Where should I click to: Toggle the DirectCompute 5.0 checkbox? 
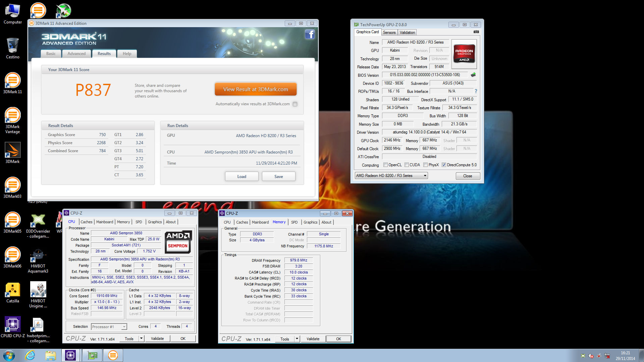(444, 165)
